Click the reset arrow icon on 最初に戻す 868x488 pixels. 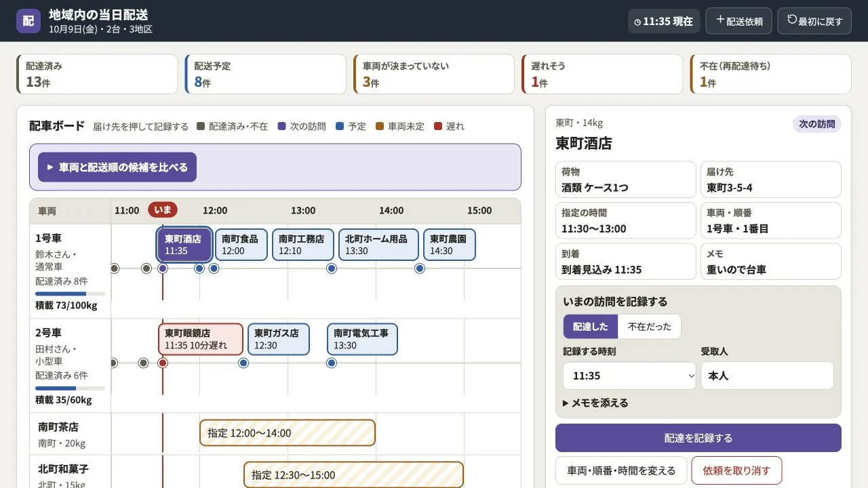791,20
